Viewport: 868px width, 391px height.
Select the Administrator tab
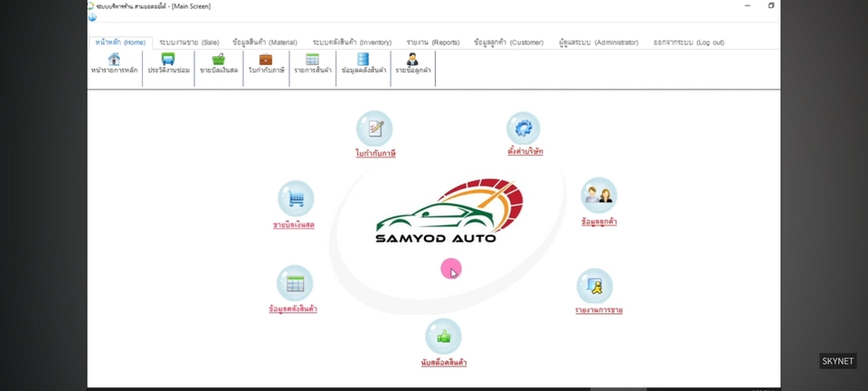pyautogui.click(x=598, y=43)
